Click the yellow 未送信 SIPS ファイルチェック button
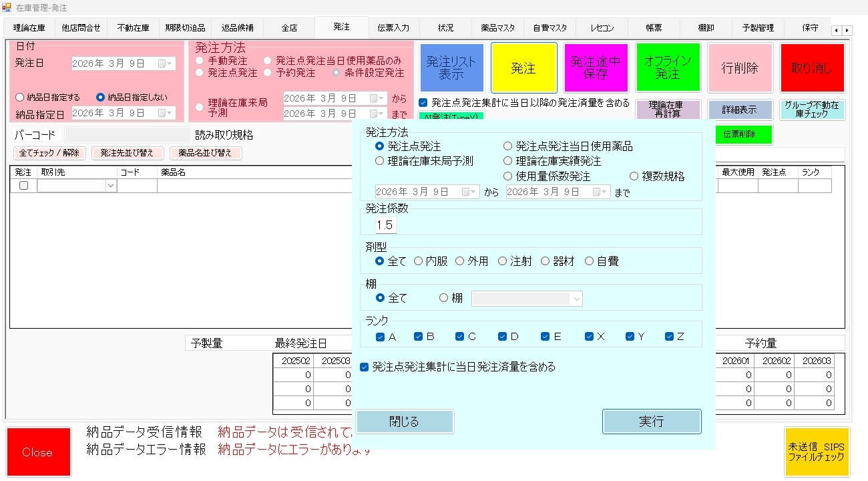The image size is (868, 481). pyautogui.click(x=817, y=452)
